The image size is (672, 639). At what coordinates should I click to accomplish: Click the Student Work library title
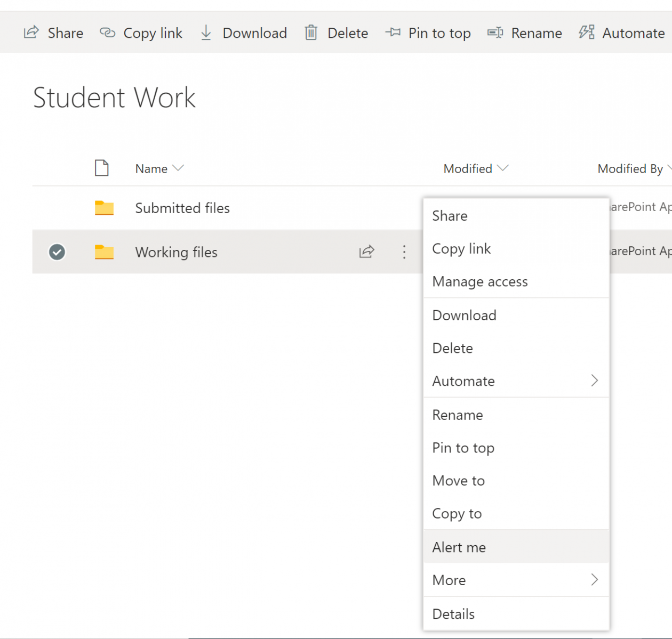[x=114, y=98]
